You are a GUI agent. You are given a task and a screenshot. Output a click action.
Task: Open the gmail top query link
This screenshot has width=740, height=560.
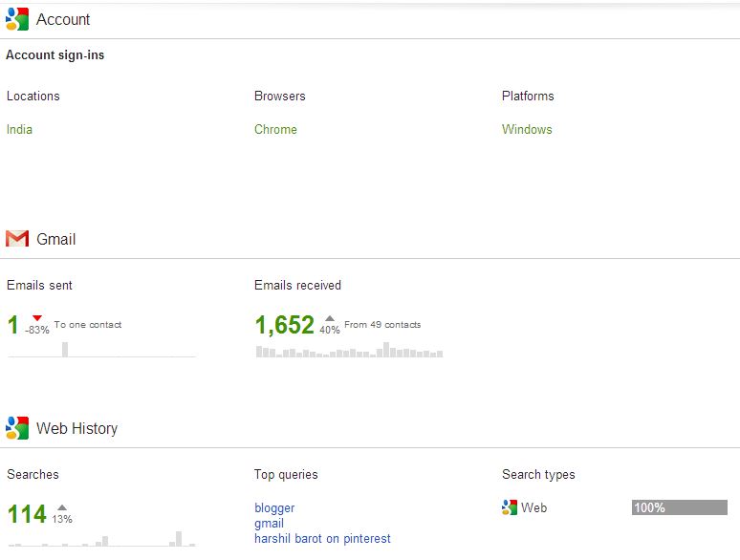(x=269, y=523)
